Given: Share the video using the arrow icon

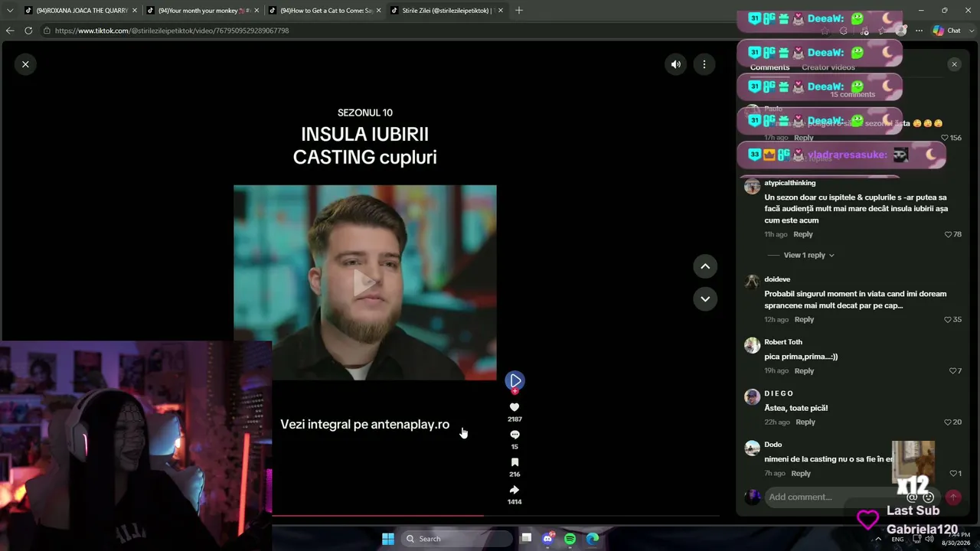Looking at the screenshot, I should tap(514, 490).
